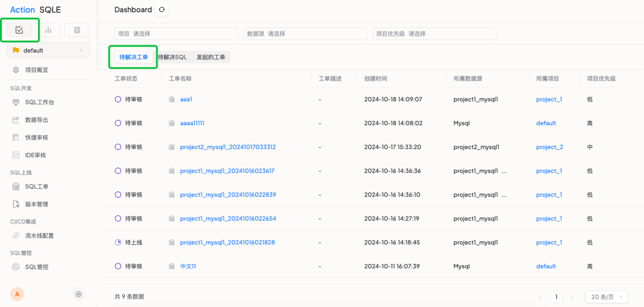Image resolution: width=644 pixels, height=307 pixels.
Task: Open default project link in aaaa11111 row
Action: 546,123
